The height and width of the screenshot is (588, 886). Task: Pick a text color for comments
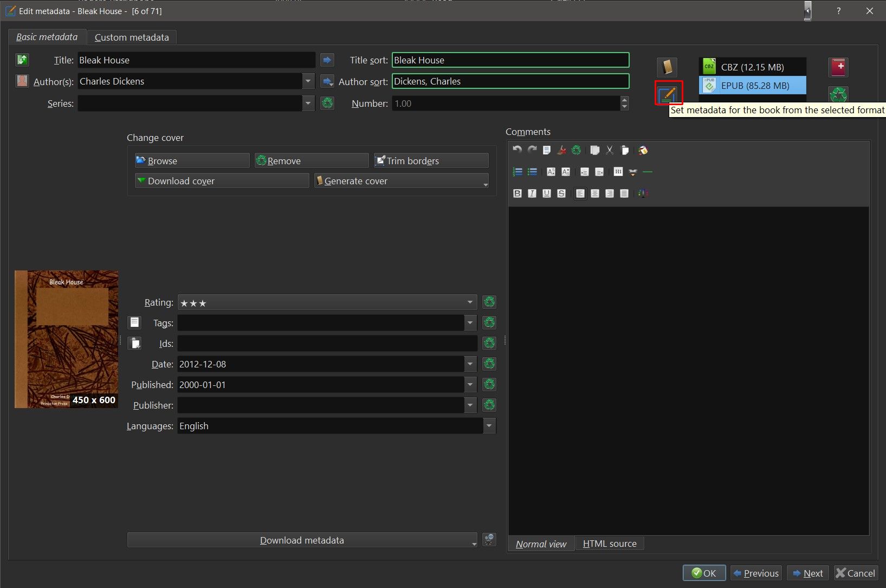(643, 193)
